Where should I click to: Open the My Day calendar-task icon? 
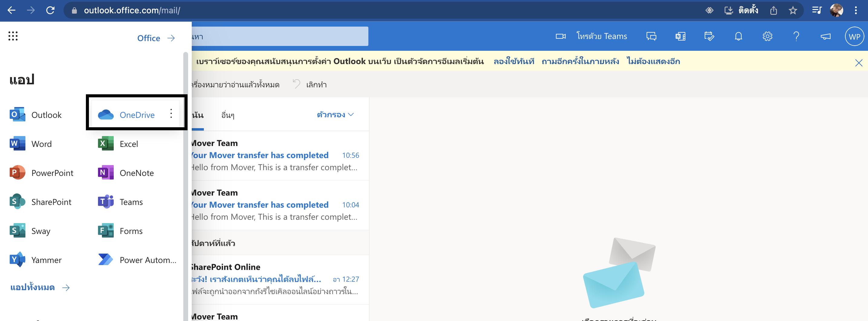pos(709,36)
